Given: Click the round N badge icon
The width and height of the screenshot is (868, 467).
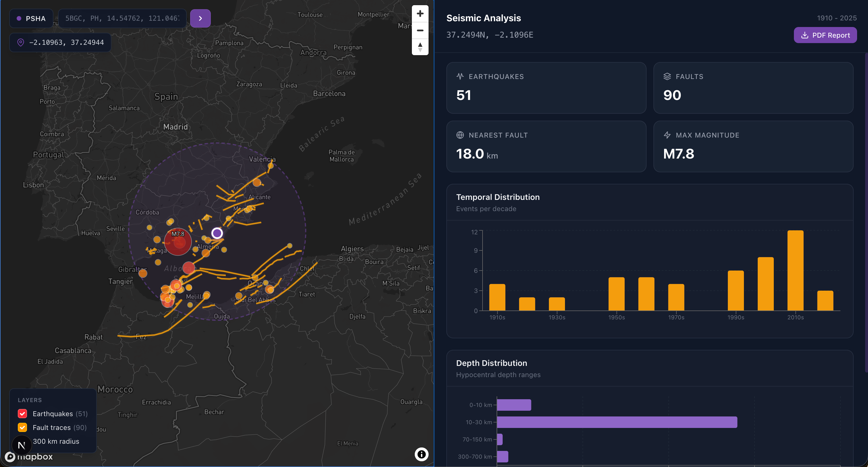Looking at the screenshot, I should 22,445.
